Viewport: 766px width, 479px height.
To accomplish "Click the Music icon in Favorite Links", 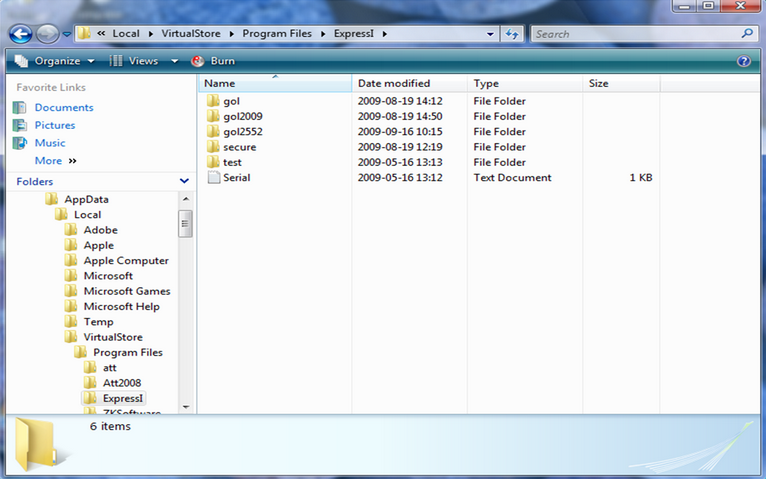I will click(20, 143).
